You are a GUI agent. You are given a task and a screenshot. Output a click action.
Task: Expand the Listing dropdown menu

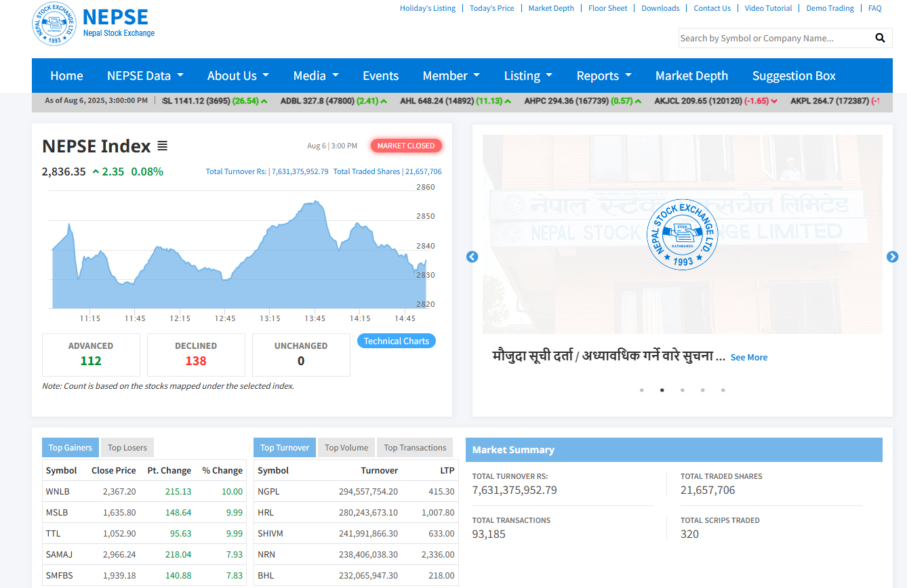coord(527,76)
